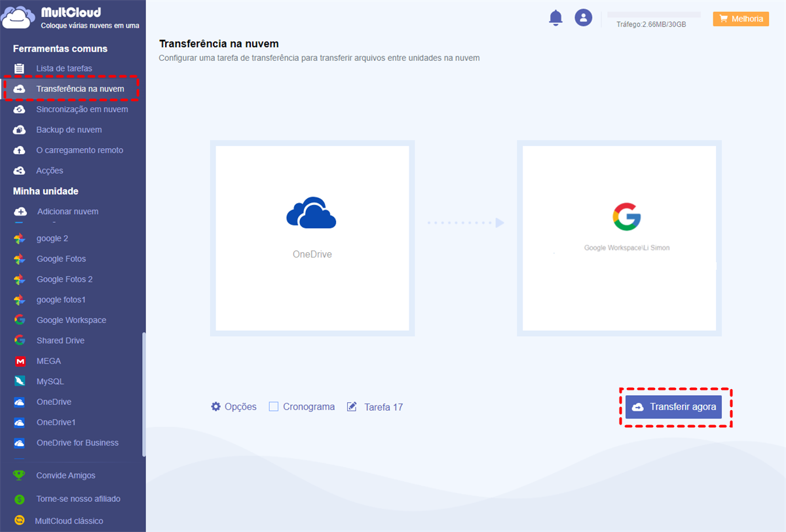Viewport: 786px width, 532px height.
Task: Click the Transferir agora button
Action: [673, 407]
